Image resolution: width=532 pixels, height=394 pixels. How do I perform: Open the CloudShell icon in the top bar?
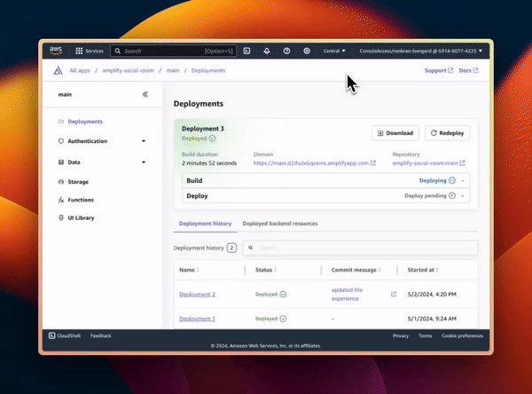pyautogui.click(x=246, y=51)
